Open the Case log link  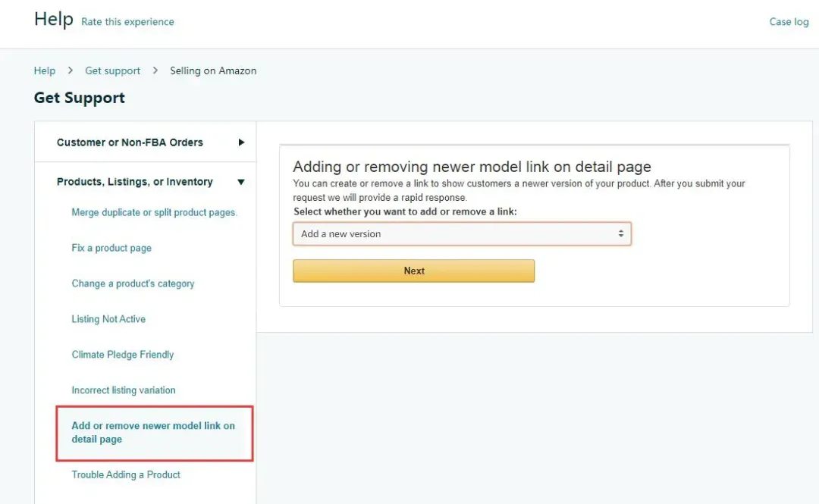(789, 22)
